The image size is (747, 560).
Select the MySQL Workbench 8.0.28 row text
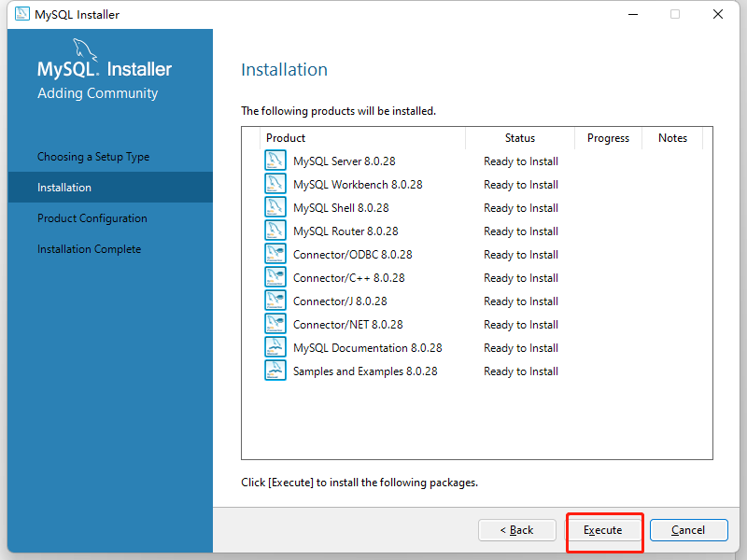pyautogui.click(x=358, y=185)
